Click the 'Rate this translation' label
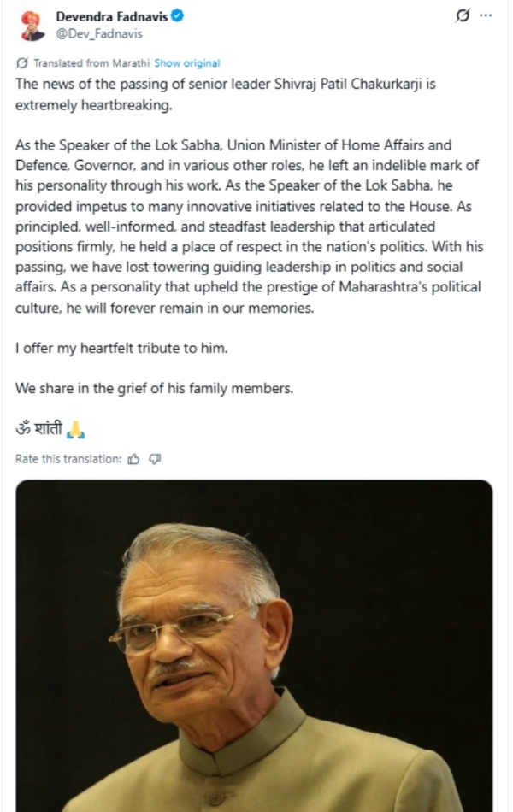 [68, 459]
